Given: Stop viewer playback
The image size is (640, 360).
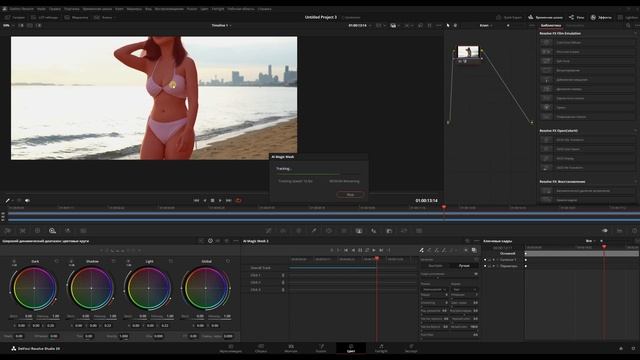Looking at the screenshot, I should (x=212, y=200).
